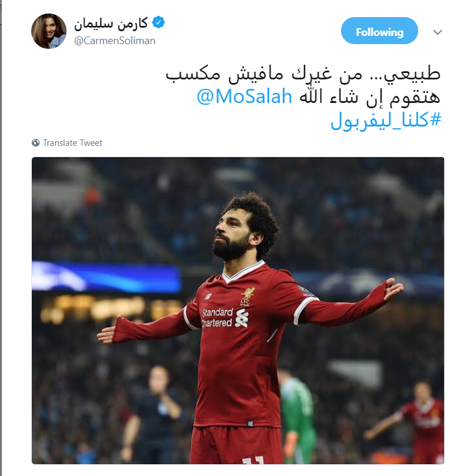The width and height of the screenshot is (450, 476).
Task: Click the @CarmenSoliman handle
Action: [x=114, y=41]
